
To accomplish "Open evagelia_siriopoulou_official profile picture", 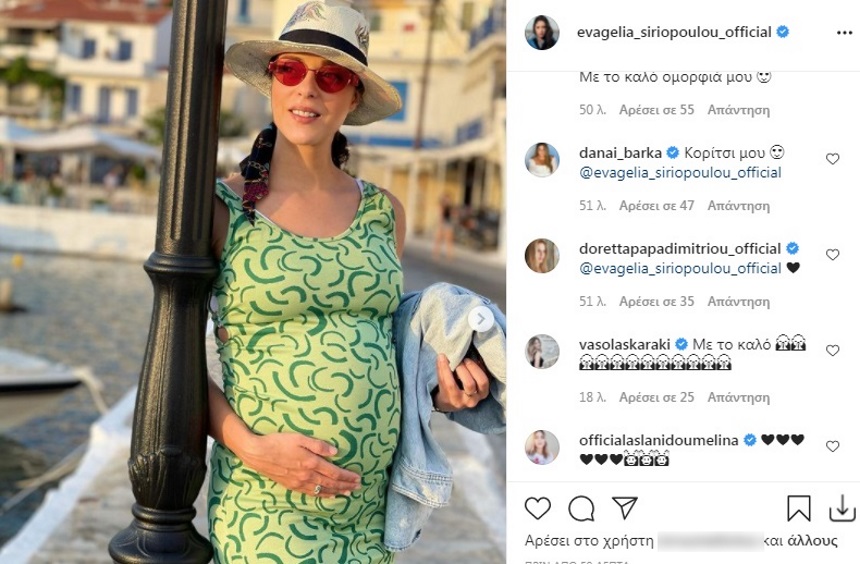I will coord(542,32).
